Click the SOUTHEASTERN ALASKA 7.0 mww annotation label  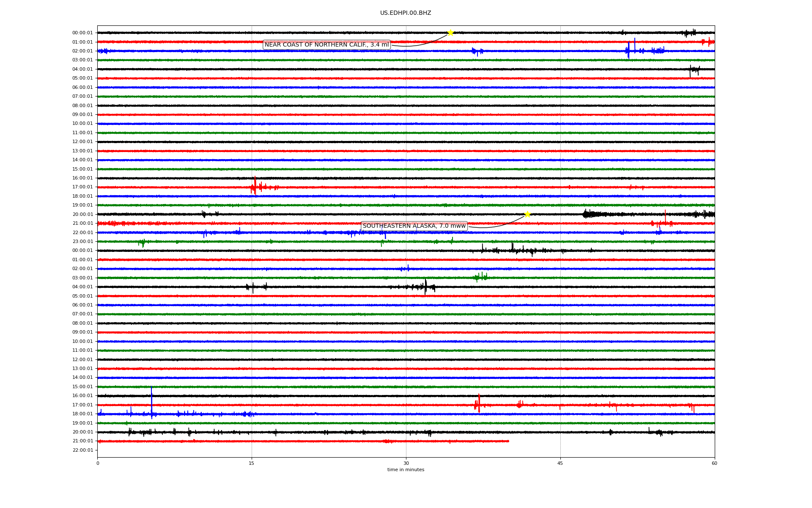point(414,226)
